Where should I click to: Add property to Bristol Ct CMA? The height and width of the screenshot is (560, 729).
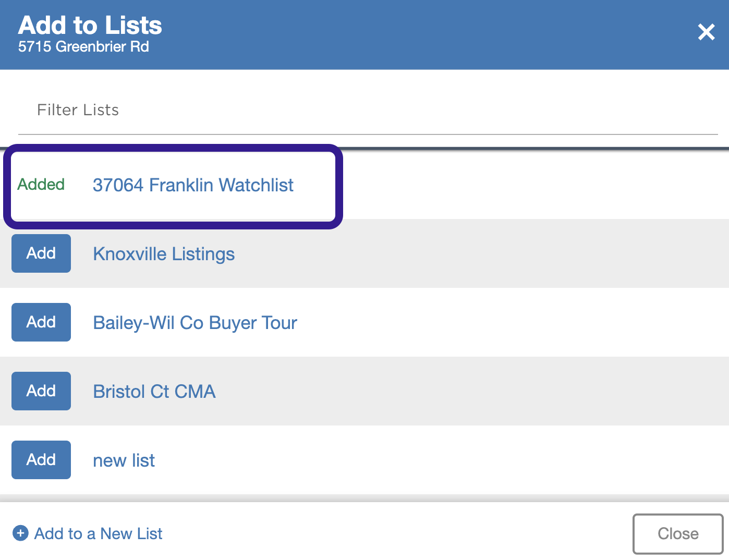[x=41, y=391]
